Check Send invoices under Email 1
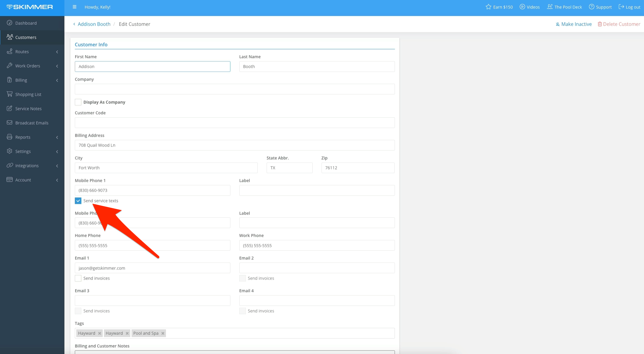Viewport: 644px width, 354px height. [x=78, y=278]
